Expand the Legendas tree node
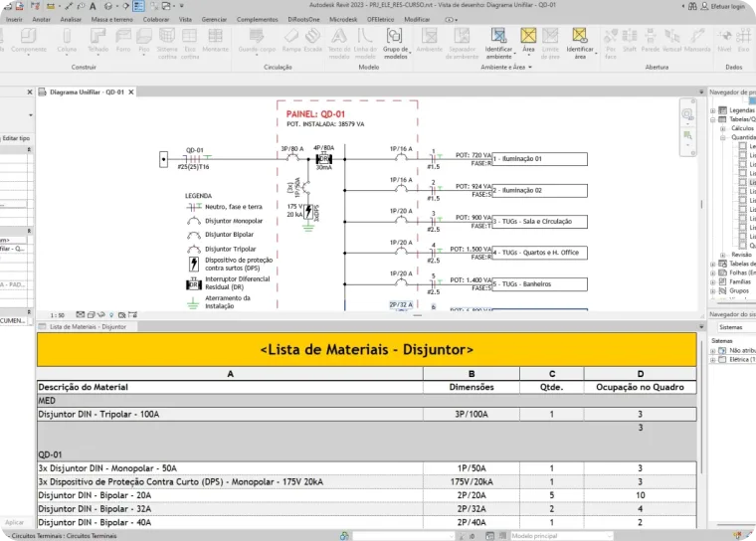 tap(712, 110)
